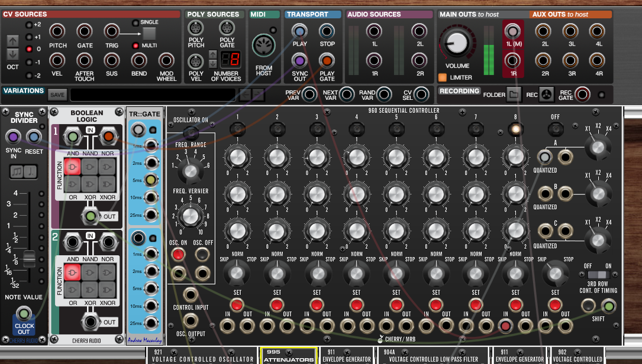
Task: Click the MOD WHEEL jack
Action: click(x=166, y=61)
